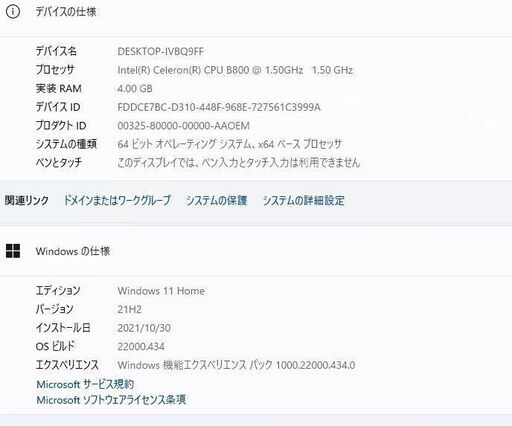This screenshot has width=512, height=426.
Task: Click the 21H2 version value
Action: 129,310
